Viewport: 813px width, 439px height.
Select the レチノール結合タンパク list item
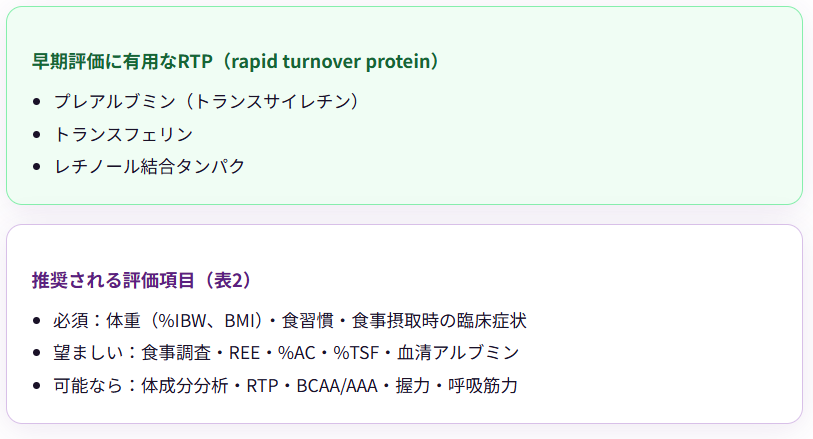click(149, 166)
